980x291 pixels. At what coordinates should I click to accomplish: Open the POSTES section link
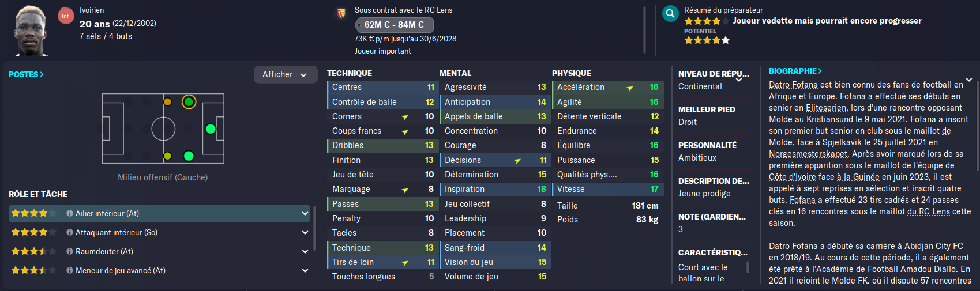[26, 74]
